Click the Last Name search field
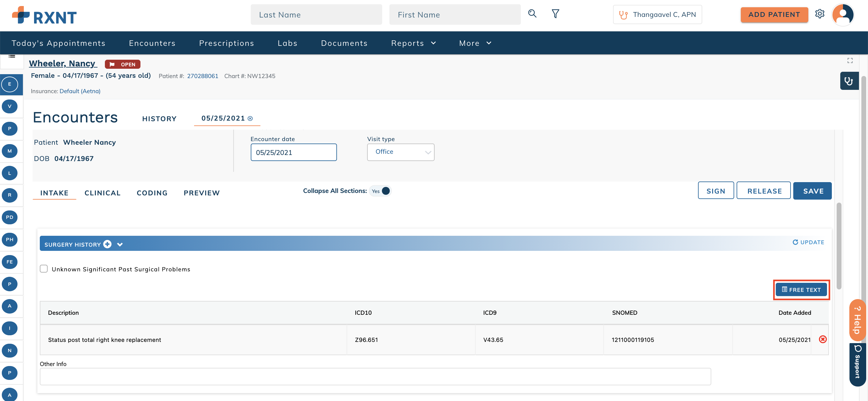868x401 pixels. click(316, 14)
